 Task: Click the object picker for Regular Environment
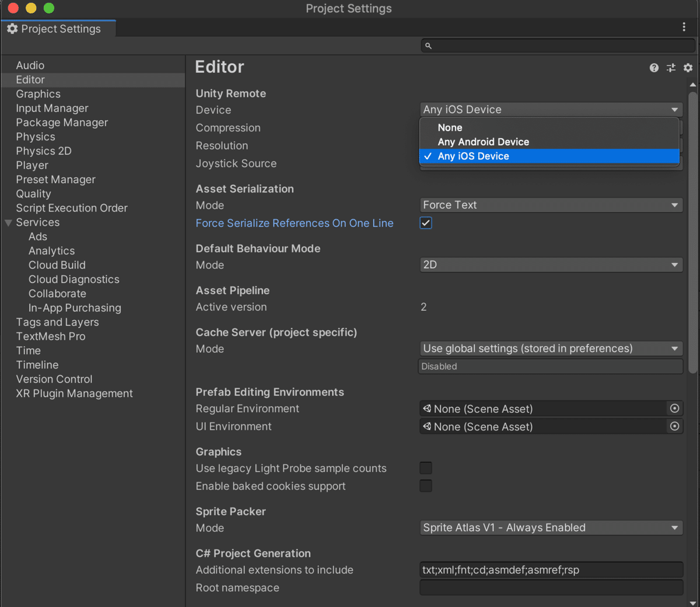[674, 409]
